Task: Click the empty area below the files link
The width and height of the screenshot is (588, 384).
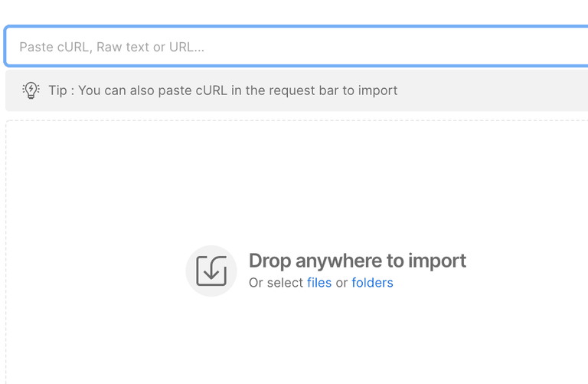Action: tap(319, 337)
